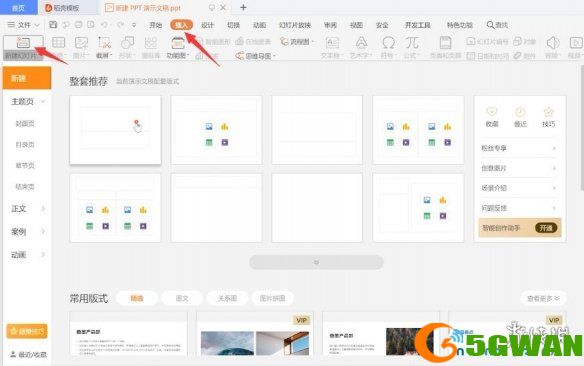Viewport: 584px width, 366px height.
Task: Turn on smart creation assistant (开通)
Action: coord(546,228)
